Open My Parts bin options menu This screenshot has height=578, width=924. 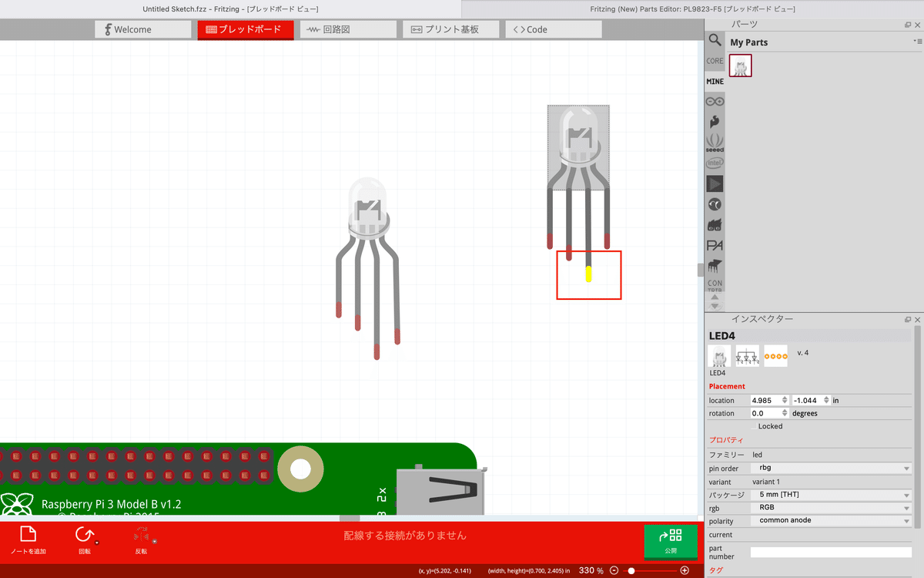click(x=917, y=41)
